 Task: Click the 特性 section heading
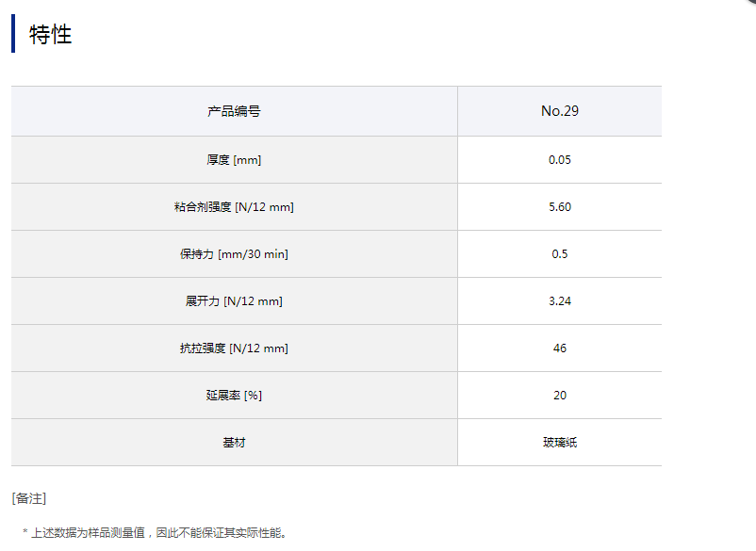(51, 35)
